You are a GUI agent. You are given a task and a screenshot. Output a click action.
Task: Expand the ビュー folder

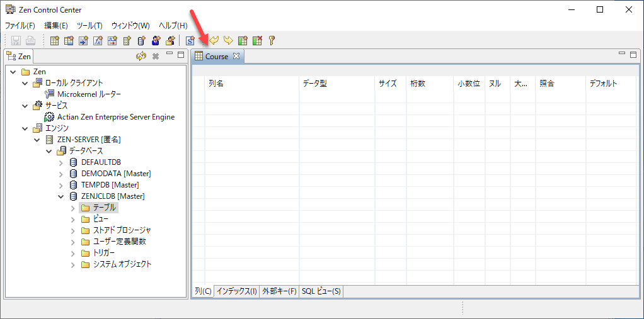[73, 219]
